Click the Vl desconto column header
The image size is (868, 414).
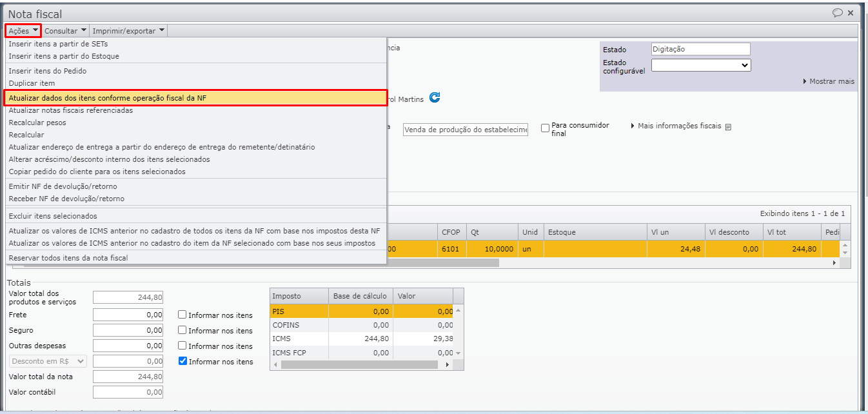[x=733, y=232]
